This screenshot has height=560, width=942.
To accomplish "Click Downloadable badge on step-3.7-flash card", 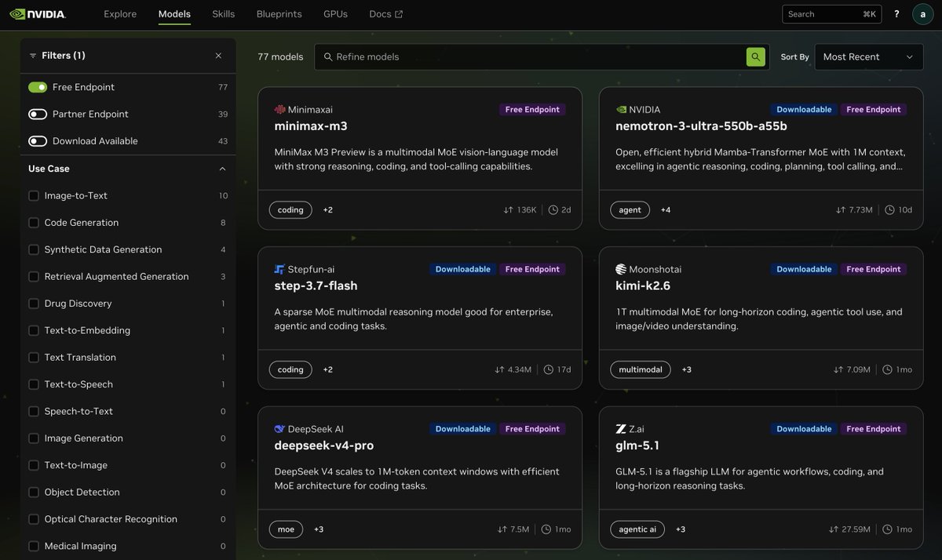I will 463,269.
